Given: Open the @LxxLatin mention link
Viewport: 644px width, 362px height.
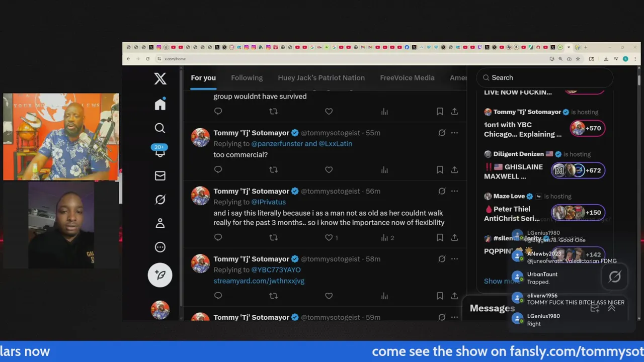Looking at the screenshot, I should click(x=335, y=144).
